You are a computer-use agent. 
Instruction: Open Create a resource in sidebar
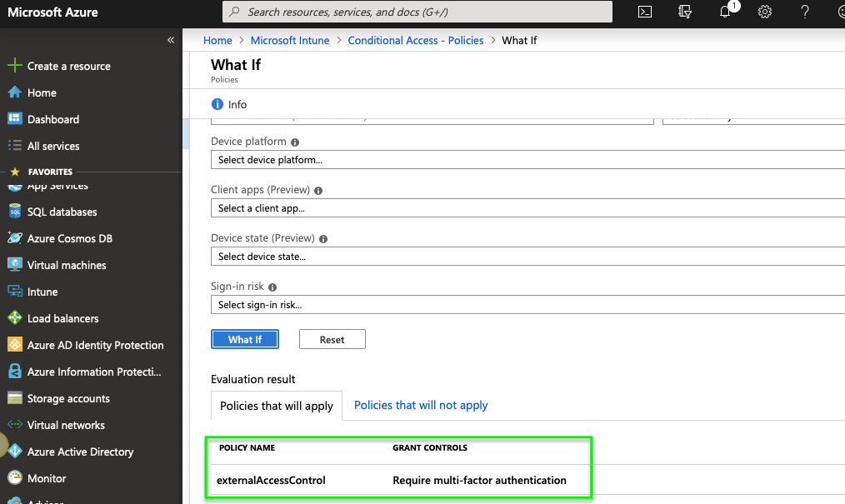click(x=69, y=66)
